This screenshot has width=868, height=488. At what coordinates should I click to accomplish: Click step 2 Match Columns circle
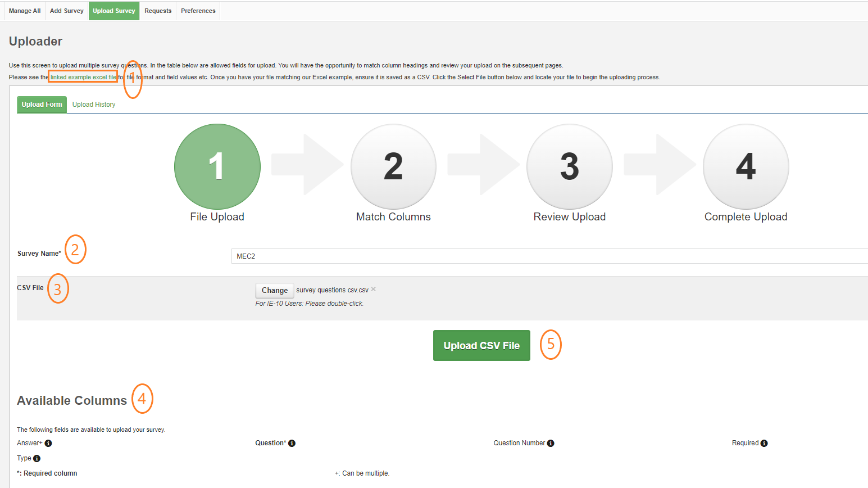point(393,166)
